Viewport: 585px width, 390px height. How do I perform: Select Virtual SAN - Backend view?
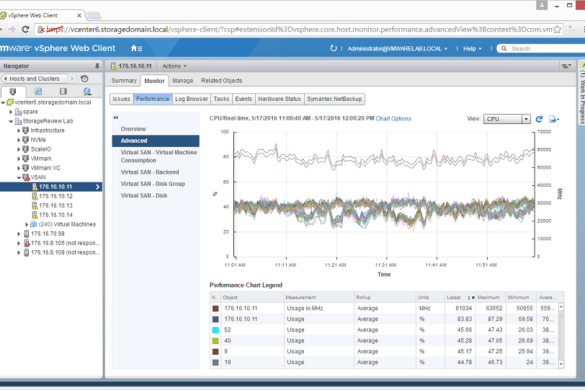(x=150, y=172)
